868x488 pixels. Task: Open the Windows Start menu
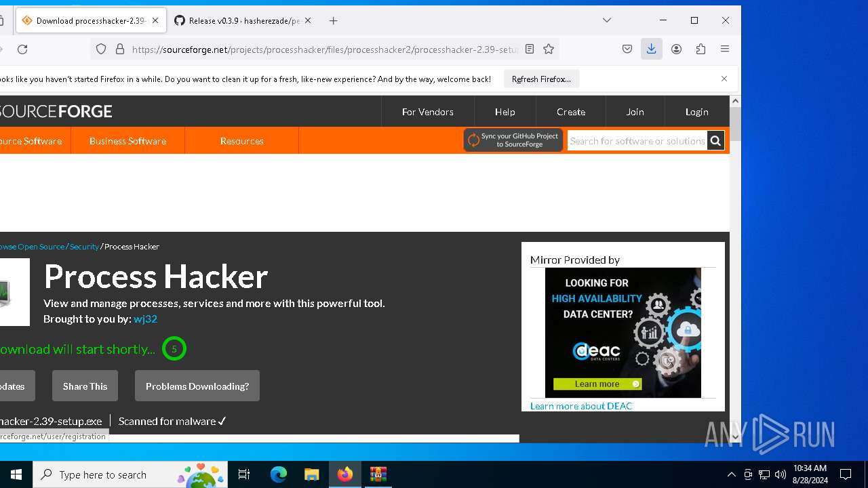(16, 474)
